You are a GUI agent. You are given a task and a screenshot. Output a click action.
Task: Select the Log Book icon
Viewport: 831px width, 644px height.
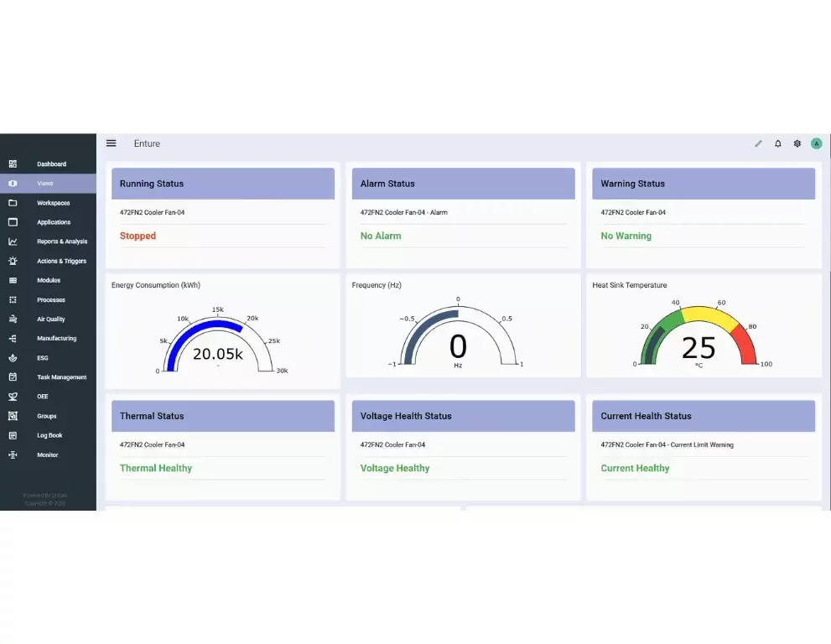[x=14, y=434]
